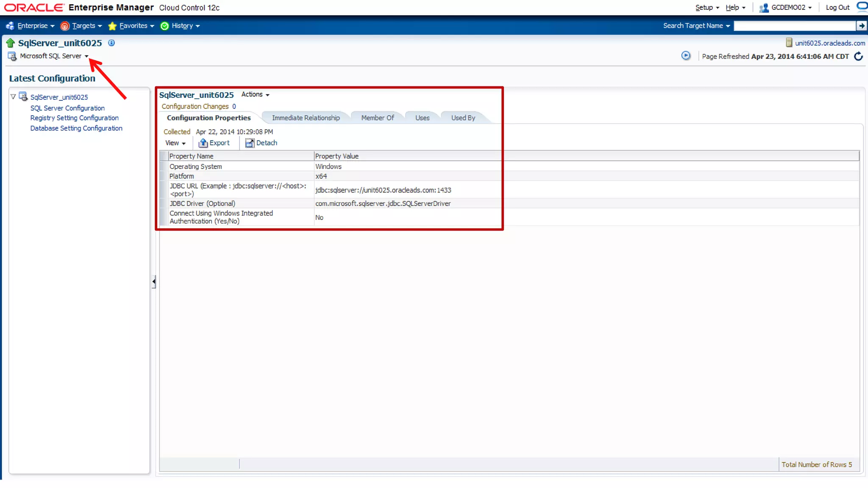
Task: Open the Favorites menu
Action: tap(136, 26)
